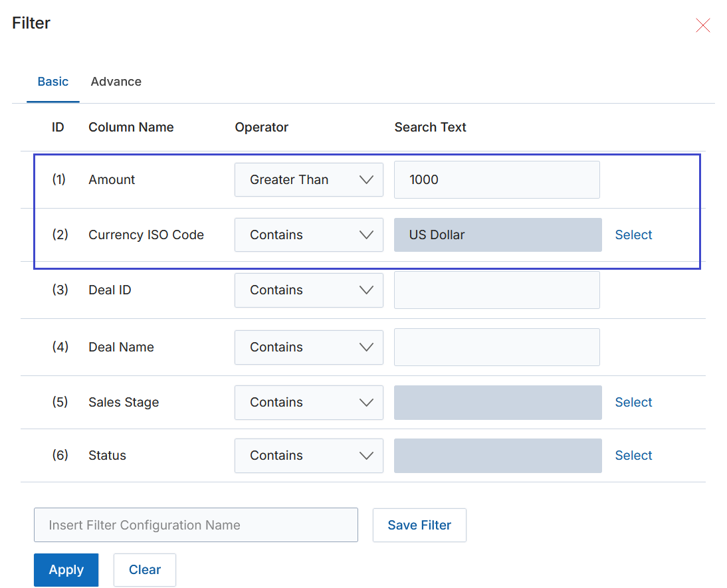Click Select link for Sales Stage
Viewport: 727px width, 588px height.
(633, 402)
